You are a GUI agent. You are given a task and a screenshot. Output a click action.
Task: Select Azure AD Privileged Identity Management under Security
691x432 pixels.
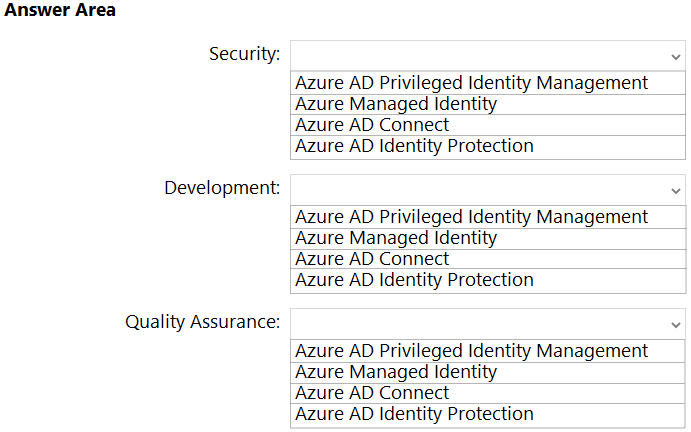click(x=472, y=83)
